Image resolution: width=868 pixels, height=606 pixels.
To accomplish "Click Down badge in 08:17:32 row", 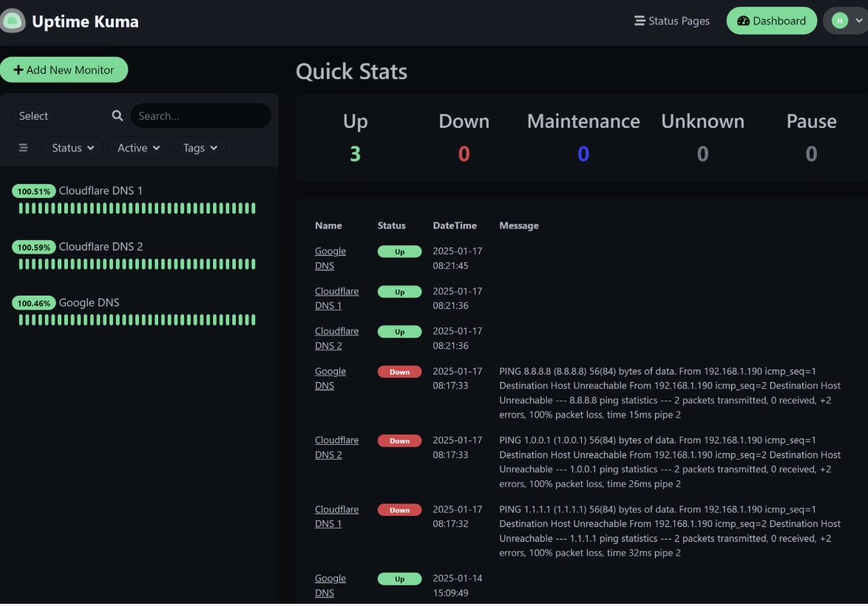I will click(400, 510).
